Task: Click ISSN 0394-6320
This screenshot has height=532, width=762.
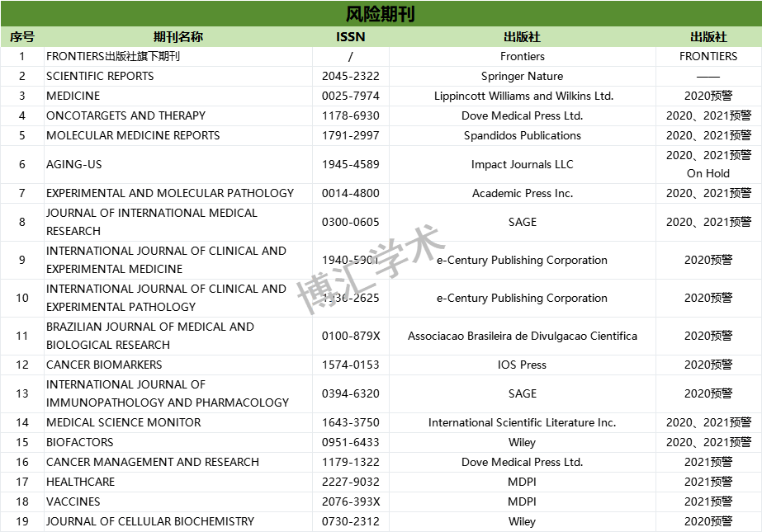Action: pos(350,393)
